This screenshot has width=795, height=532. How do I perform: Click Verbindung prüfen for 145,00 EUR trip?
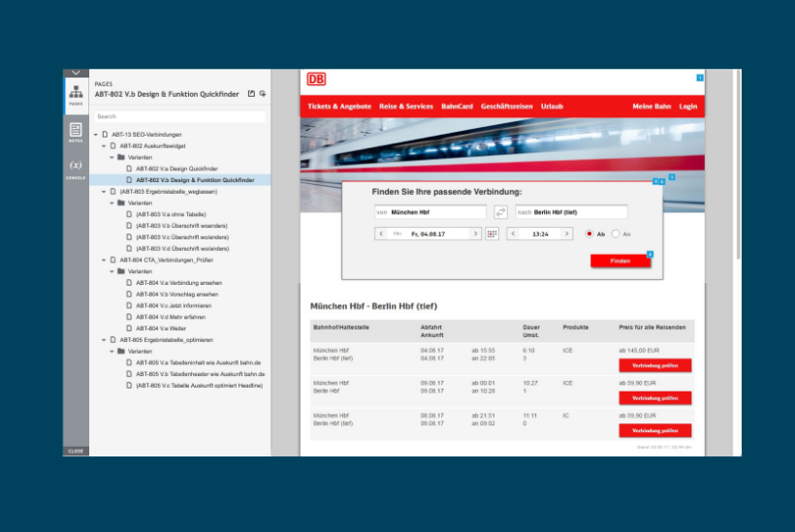click(654, 365)
